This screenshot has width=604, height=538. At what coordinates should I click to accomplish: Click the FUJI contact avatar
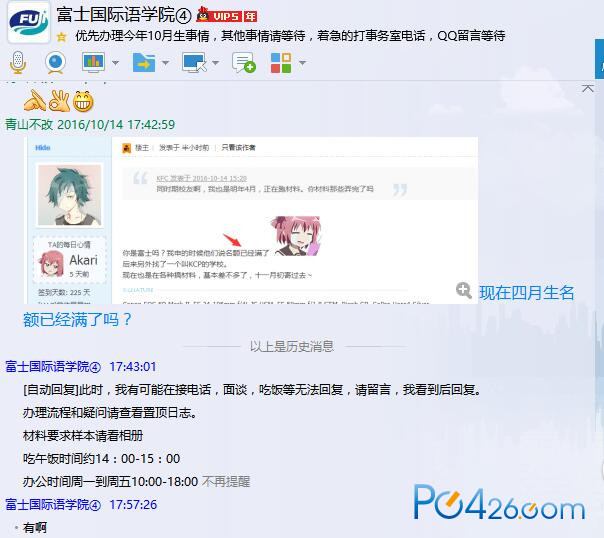[29, 22]
